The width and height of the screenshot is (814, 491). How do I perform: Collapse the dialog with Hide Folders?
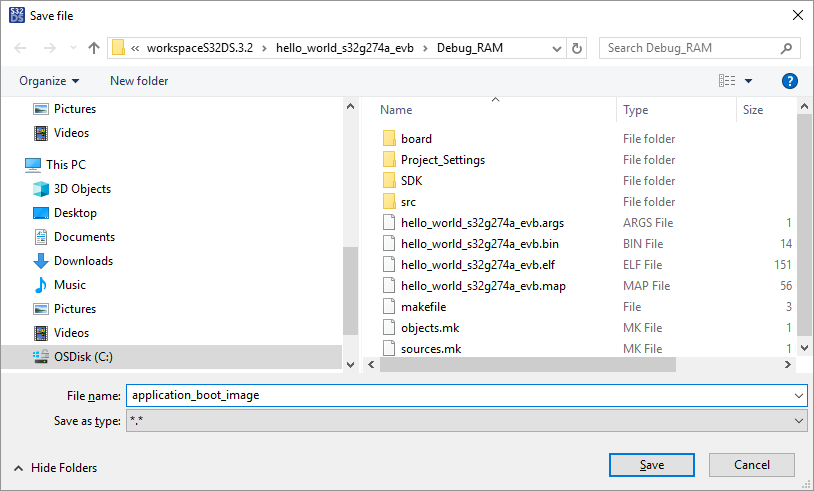click(55, 468)
